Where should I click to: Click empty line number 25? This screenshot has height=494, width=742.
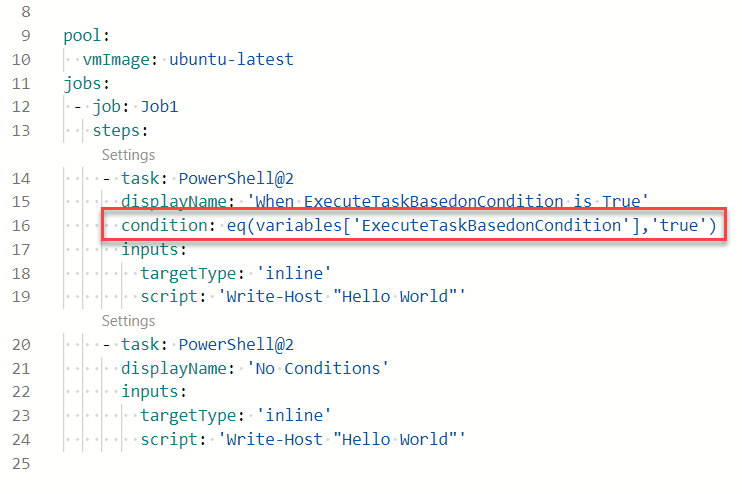(x=21, y=464)
